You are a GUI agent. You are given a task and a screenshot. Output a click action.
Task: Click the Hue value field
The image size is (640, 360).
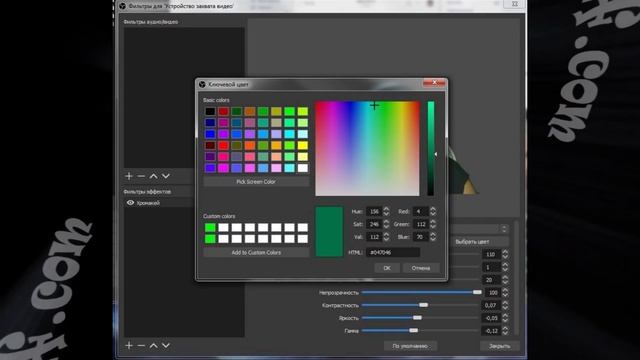click(374, 211)
